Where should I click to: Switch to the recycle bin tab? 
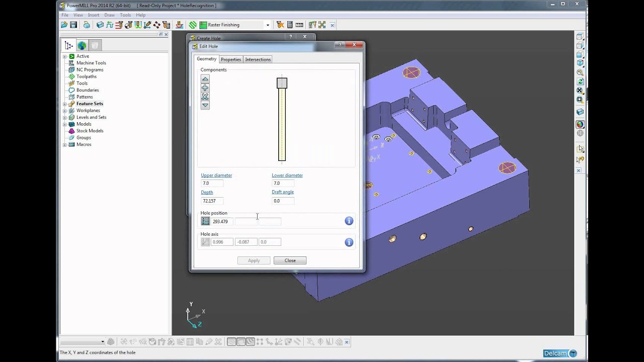click(x=95, y=46)
